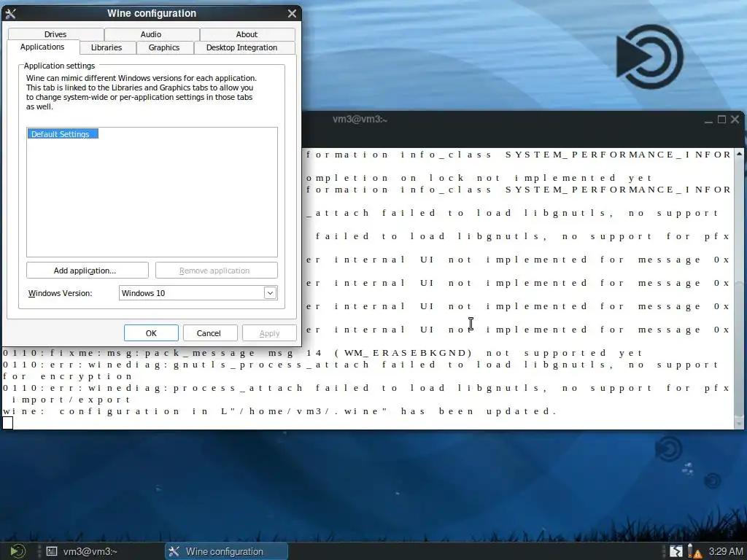
Task: Select Default Settings in the application list
Action: 63,134
